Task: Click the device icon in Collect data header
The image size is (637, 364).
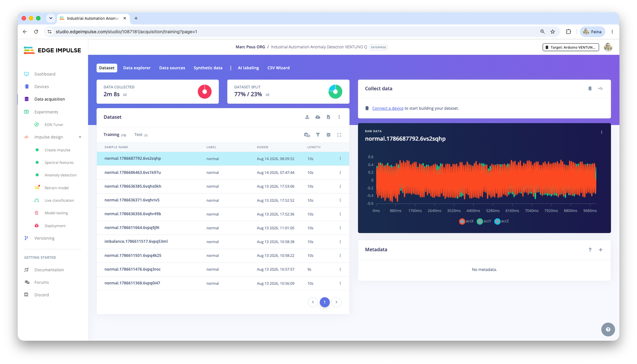Action: coord(590,89)
